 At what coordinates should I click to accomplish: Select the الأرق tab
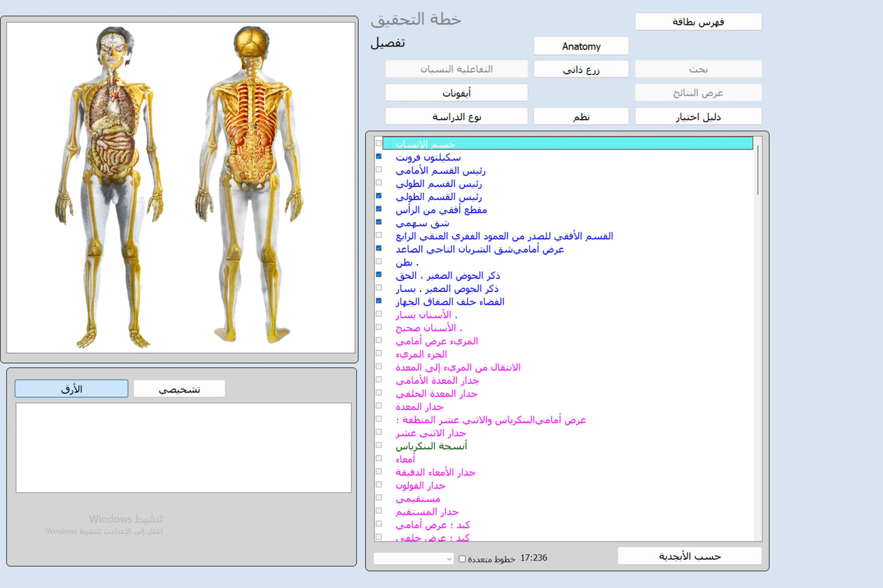71,389
